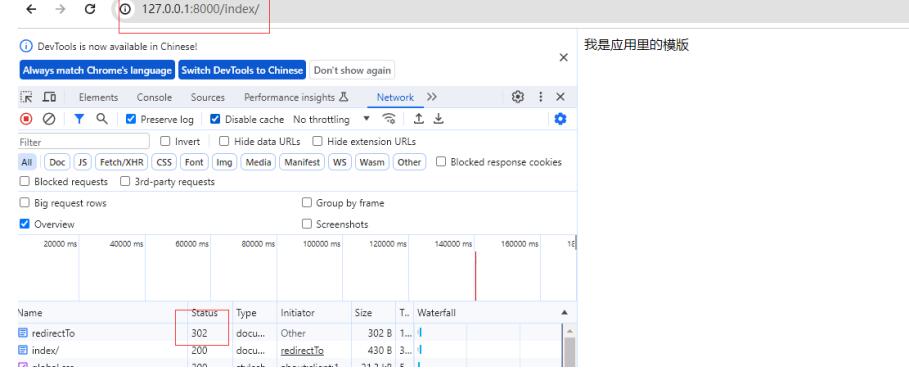The height and width of the screenshot is (388, 909).
Task: Switch to the Sources tab
Action: coord(208,97)
